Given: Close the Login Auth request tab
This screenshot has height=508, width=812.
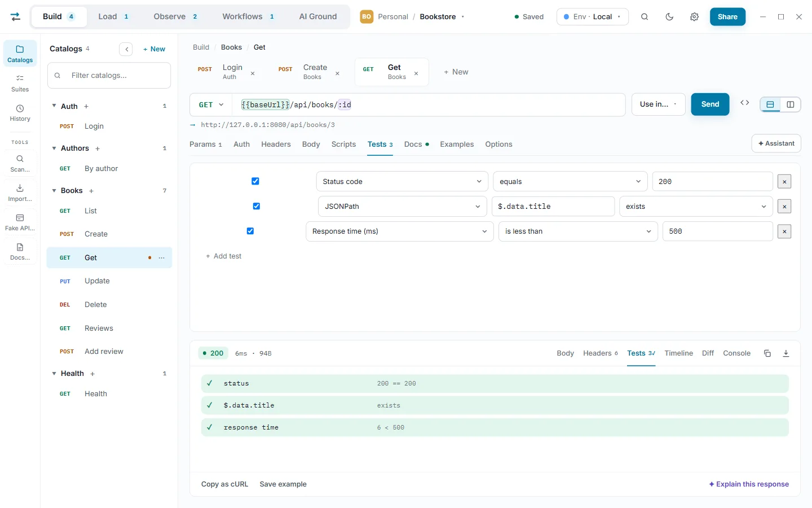Looking at the screenshot, I should click(x=253, y=73).
